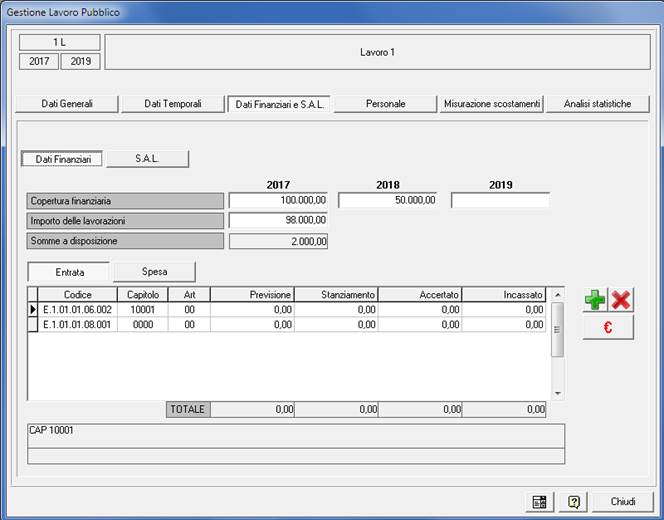Image resolution: width=664 pixels, height=520 pixels.
Task: Switch to the Dati Generali tab
Action: pyautogui.click(x=66, y=104)
